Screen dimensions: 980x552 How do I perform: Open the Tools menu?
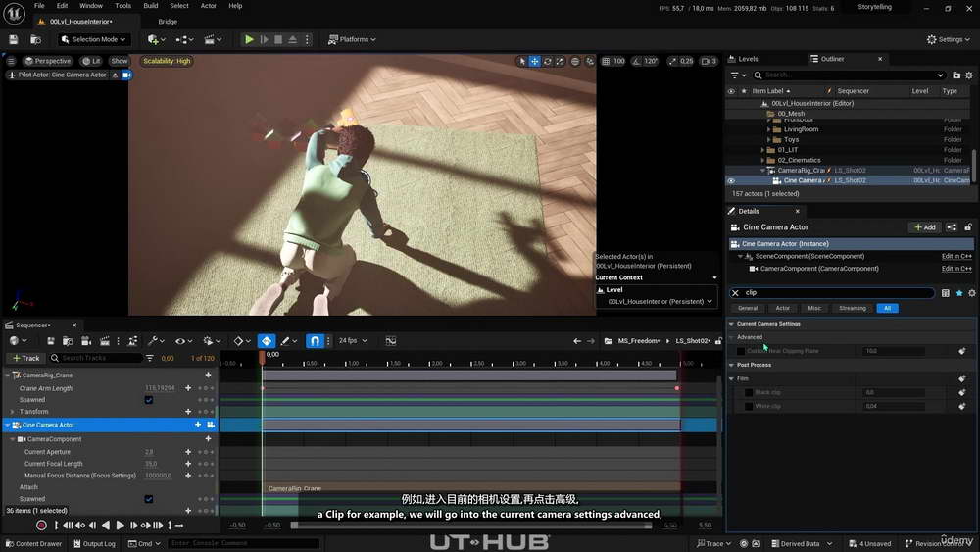[123, 6]
